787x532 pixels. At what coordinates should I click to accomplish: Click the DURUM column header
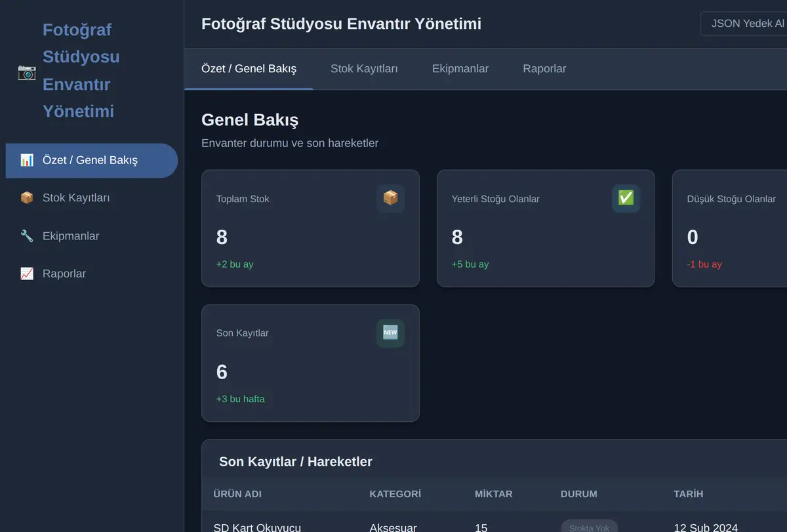(x=579, y=494)
